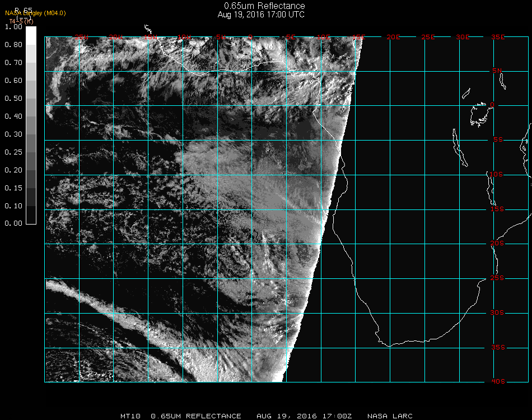This screenshot has height=420, width=532.
Task: Click the "25W" longitude label
Action: pyautogui.click(x=81, y=37)
